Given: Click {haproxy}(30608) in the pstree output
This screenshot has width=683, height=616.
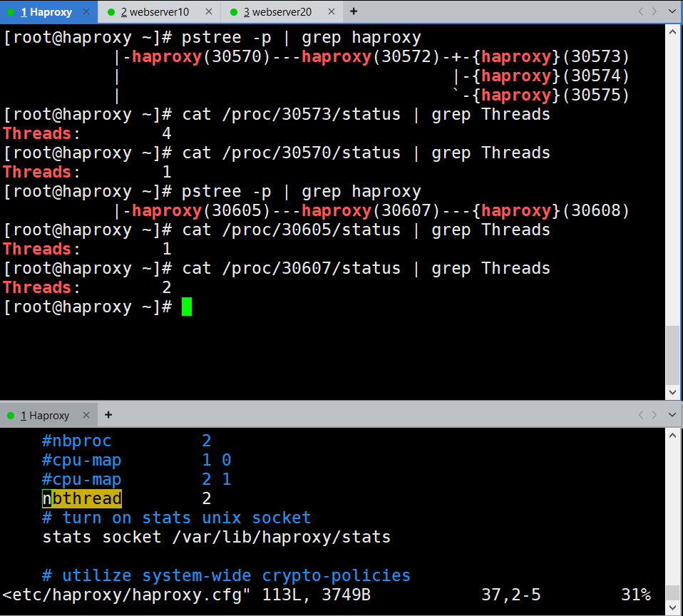Looking at the screenshot, I should tap(550, 211).
